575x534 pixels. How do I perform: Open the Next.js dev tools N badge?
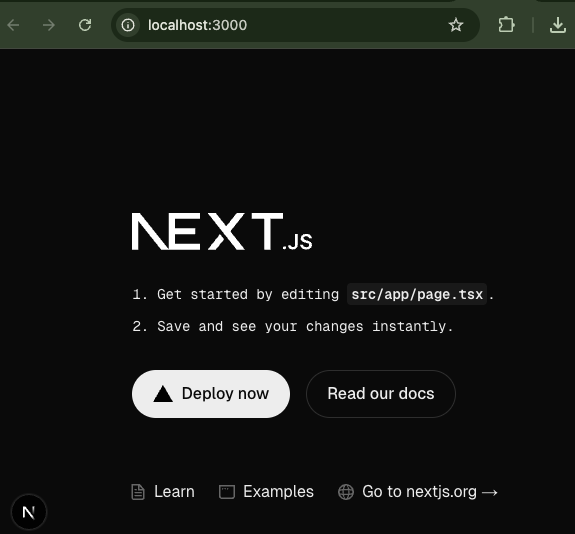tap(29, 512)
